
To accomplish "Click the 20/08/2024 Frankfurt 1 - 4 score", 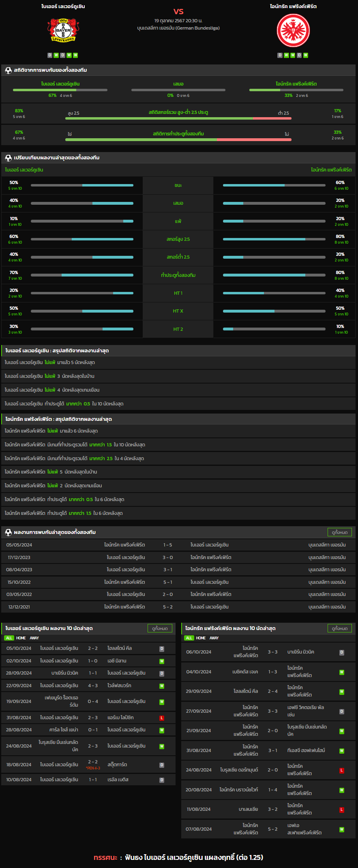I will pos(273,790).
